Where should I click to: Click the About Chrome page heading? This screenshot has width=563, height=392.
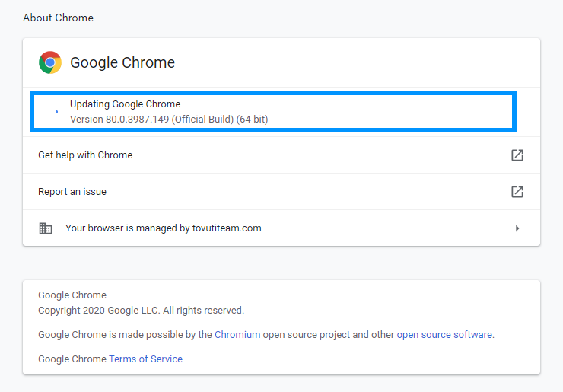(58, 18)
